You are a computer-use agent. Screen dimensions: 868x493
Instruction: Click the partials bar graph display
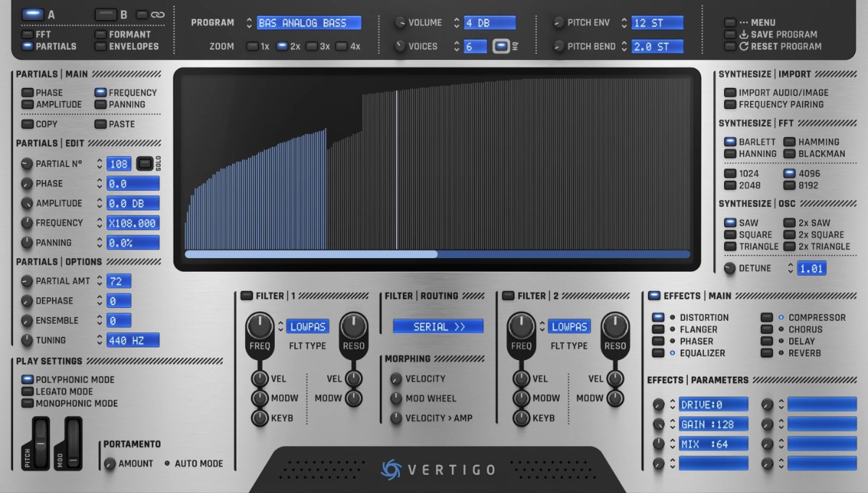tap(438, 162)
